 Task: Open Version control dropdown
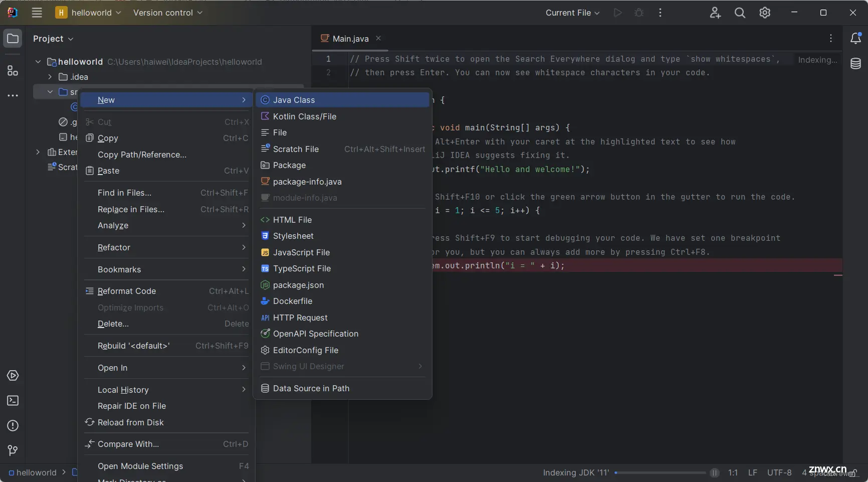pyautogui.click(x=168, y=13)
